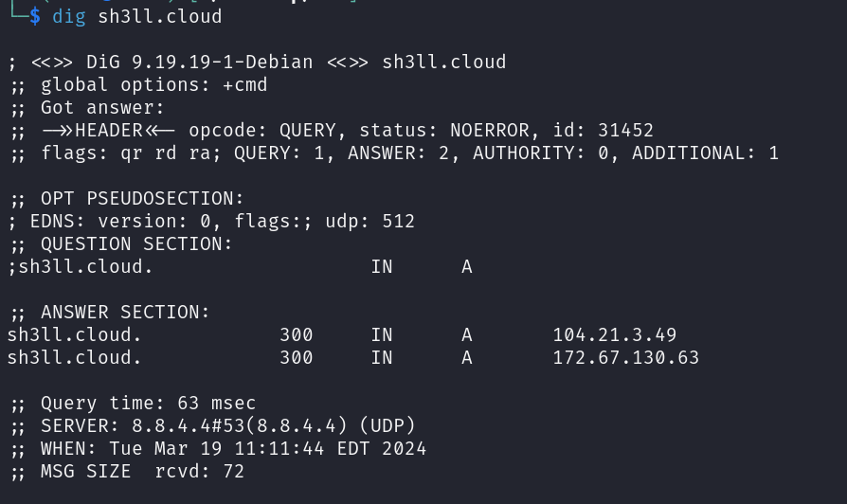Click the DiG 9.19.19-1-Debian version text
Image resolution: width=847 pixels, height=504 pixels.
[x=199, y=63]
